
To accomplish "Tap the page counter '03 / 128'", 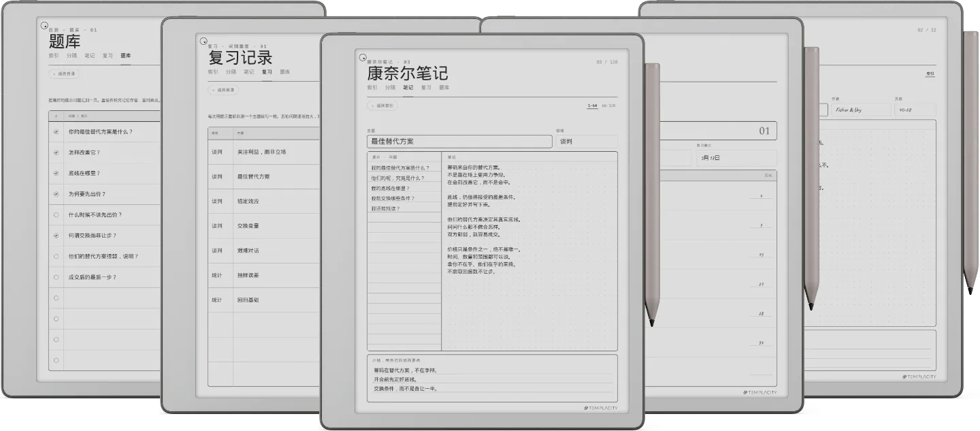I will coord(607,62).
